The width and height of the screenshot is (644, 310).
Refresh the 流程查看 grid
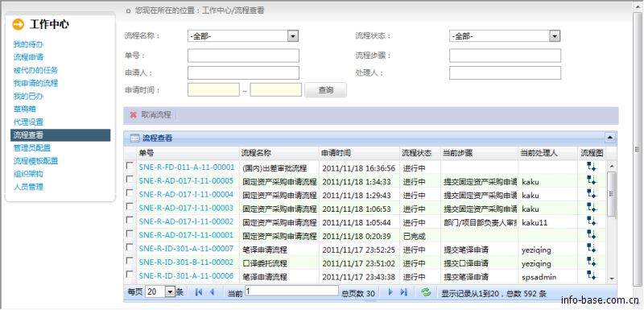(426, 292)
